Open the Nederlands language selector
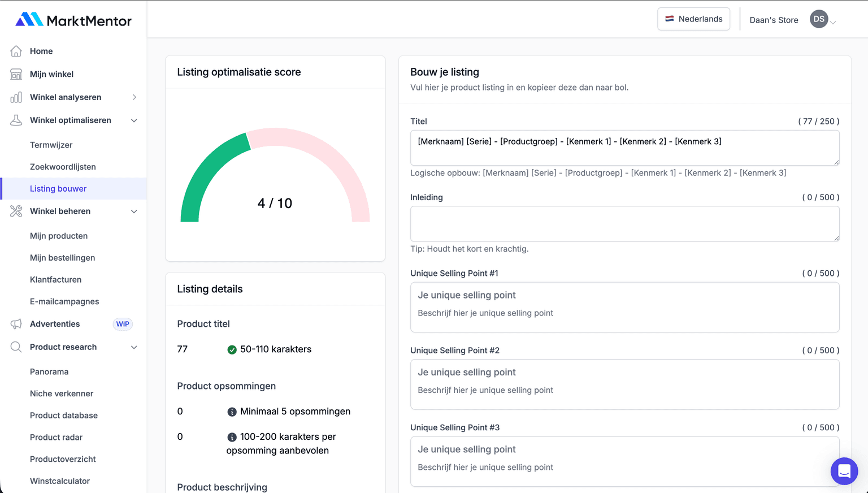 693,19
